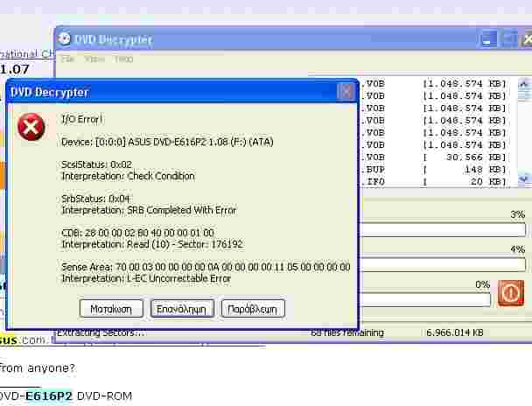Viewport: 532px width, 406px height.
Task: Select the .VOB file row of 30.566 KB
Action: (436, 157)
